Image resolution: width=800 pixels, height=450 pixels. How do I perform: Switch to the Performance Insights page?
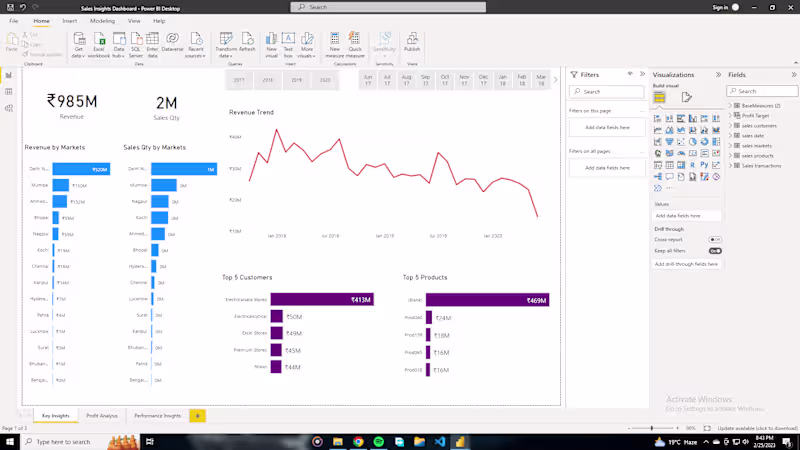pos(157,416)
